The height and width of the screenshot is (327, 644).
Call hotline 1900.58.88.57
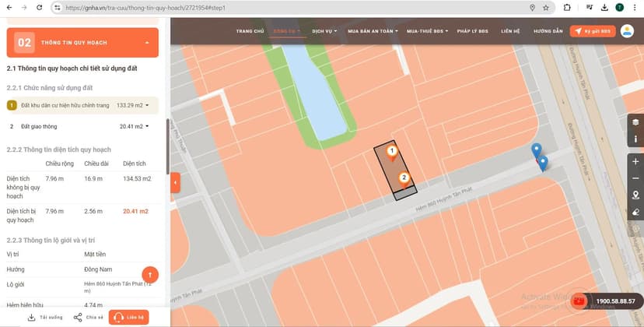[x=615, y=301]
